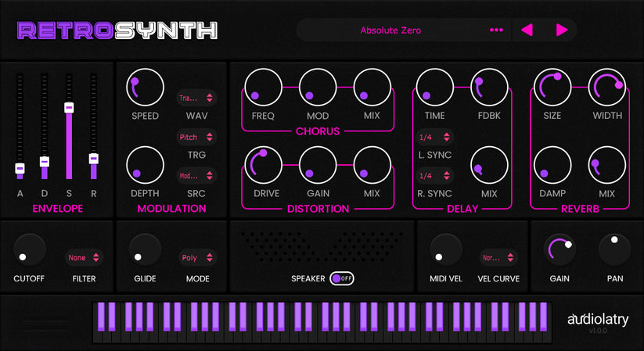Click the modulation DEPTH knob
The height and width of the screenshot is (351, 644).
pyautogui.click(x=145, y=165)
